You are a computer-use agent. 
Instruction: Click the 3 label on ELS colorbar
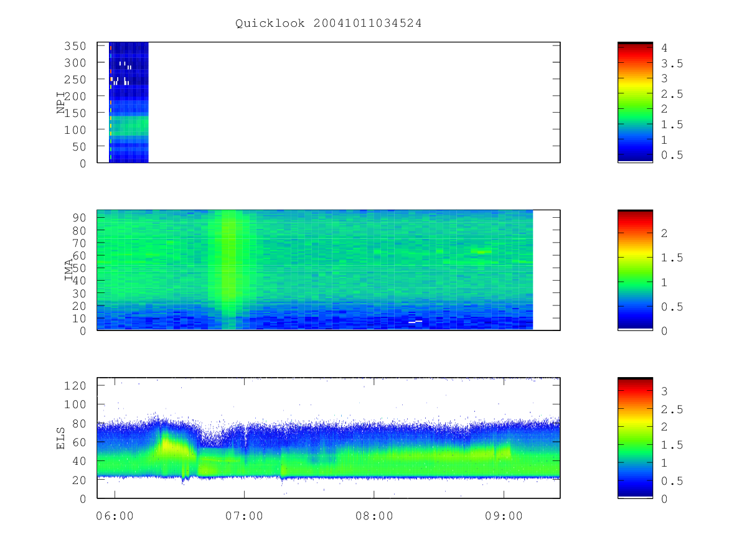coord(664,391)
